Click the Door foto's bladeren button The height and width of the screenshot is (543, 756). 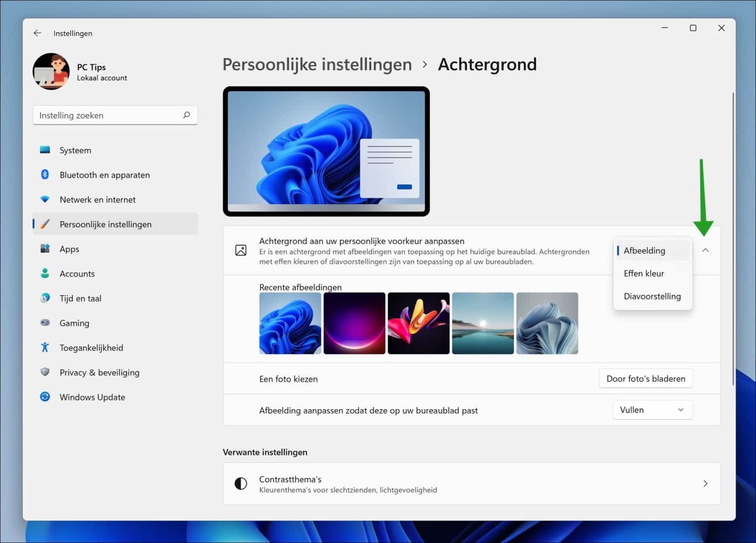[646, 378]
